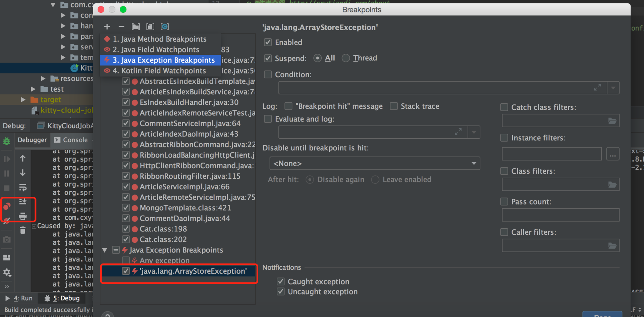Viewport: 644px width, 317px height.
Task: Open the gear settings icon in debug panel
Action: point(7,272)
